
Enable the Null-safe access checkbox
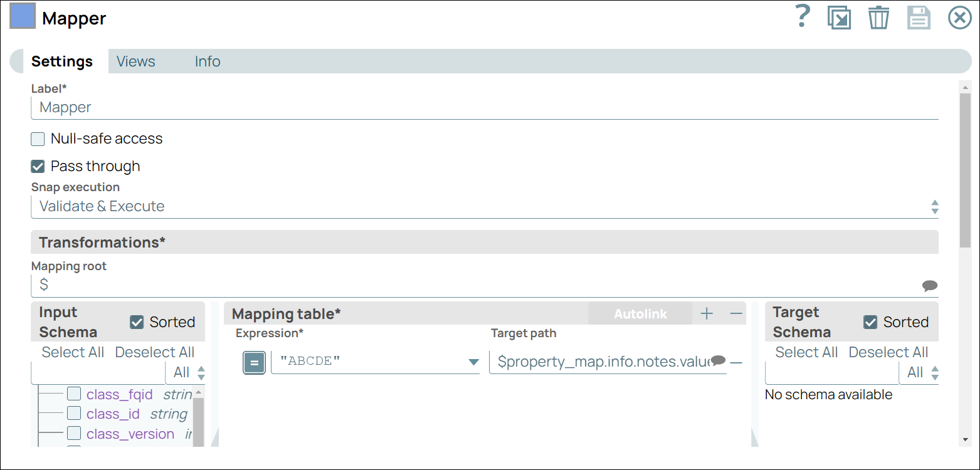pos(37,138)
